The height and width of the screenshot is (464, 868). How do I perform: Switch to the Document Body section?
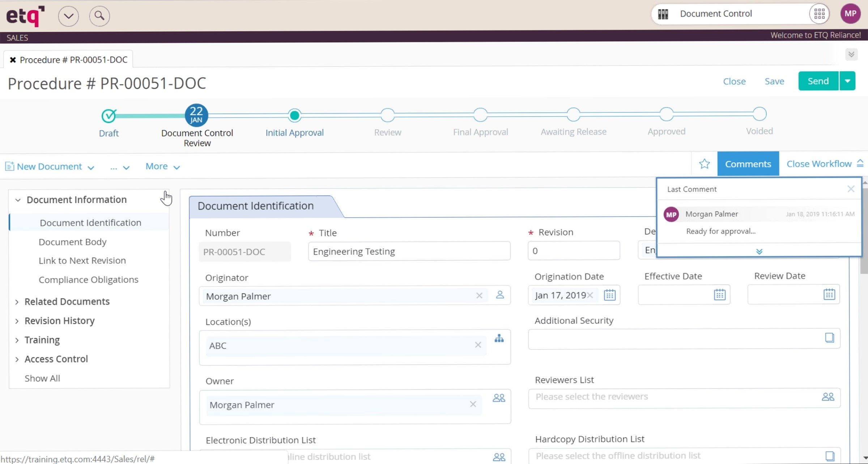tap(72, 242)
